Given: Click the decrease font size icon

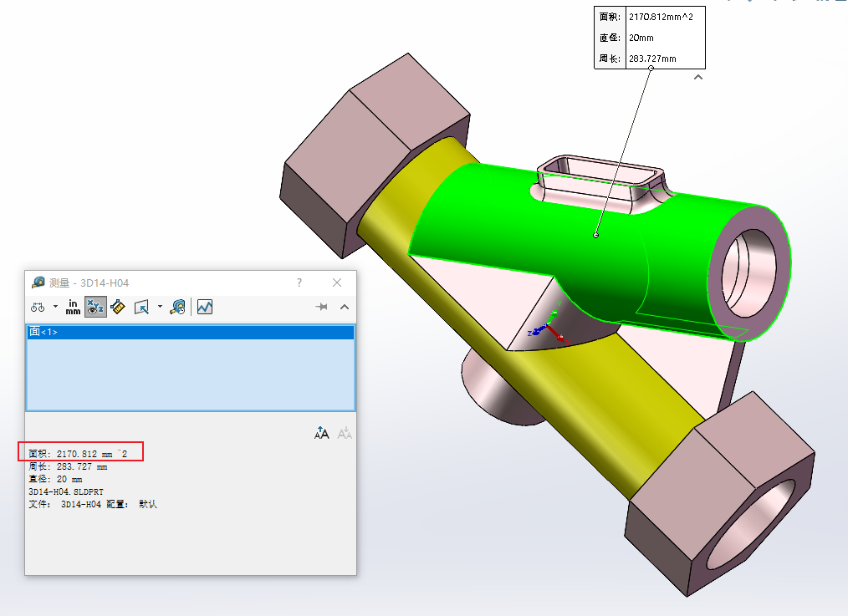Looking at the screenshot, I should coord(343,432).
